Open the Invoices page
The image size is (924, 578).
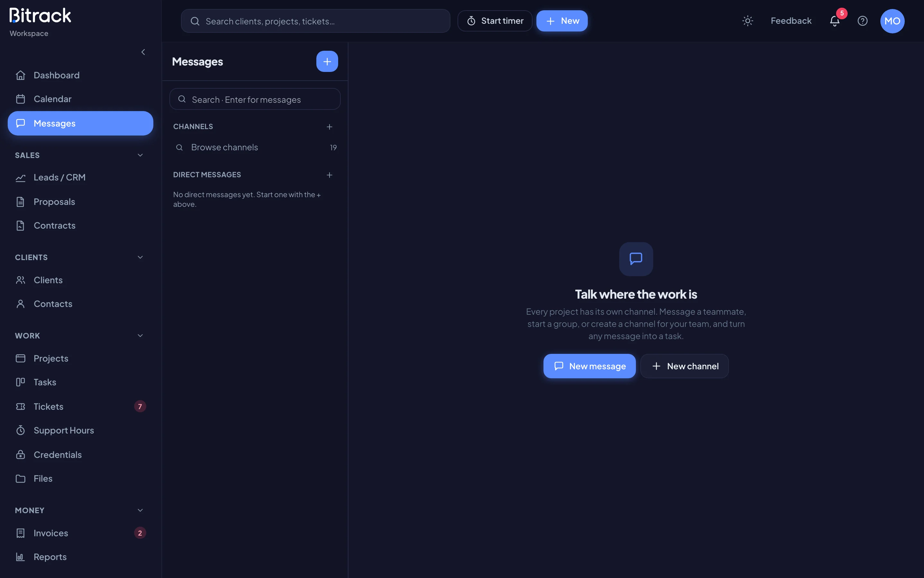point(80,533)
